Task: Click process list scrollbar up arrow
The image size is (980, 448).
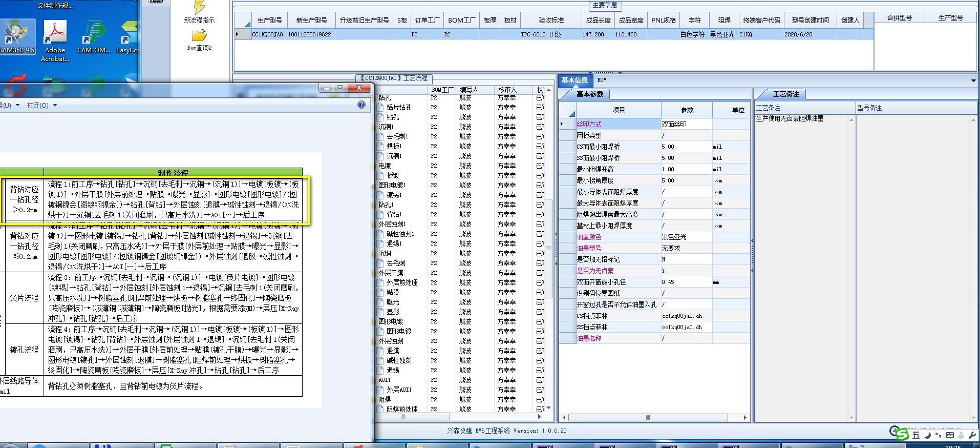Action: [x=548, y=90]
